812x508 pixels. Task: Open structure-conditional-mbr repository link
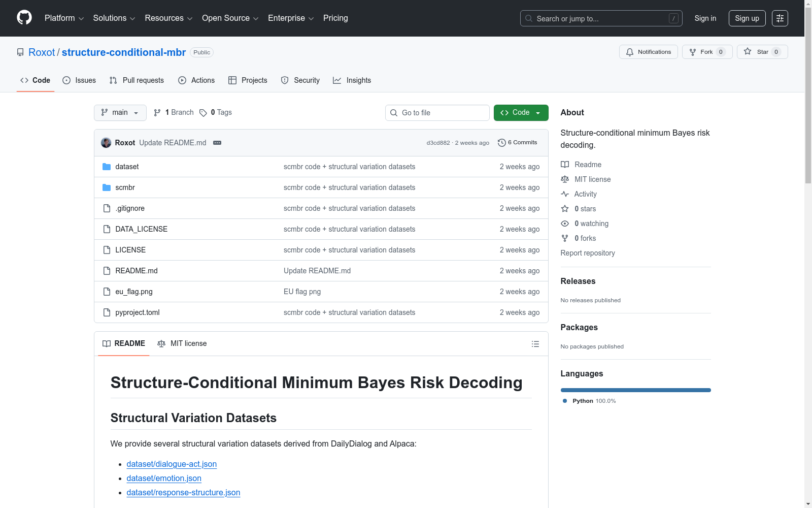click(124, 52)
